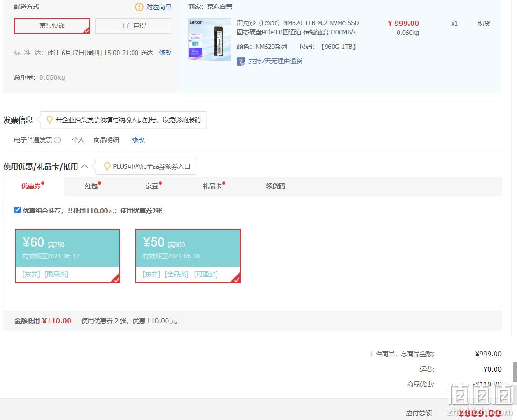
Task: Click the 现货 stock status text
Action: pos(484,23)
